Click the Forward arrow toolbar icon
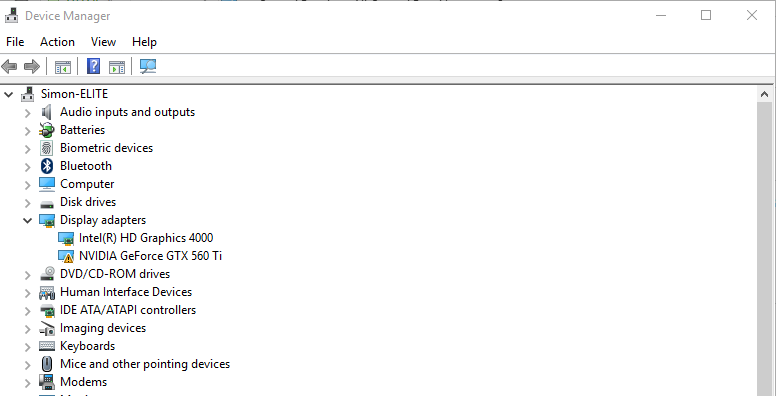 (x=32, y=66)
